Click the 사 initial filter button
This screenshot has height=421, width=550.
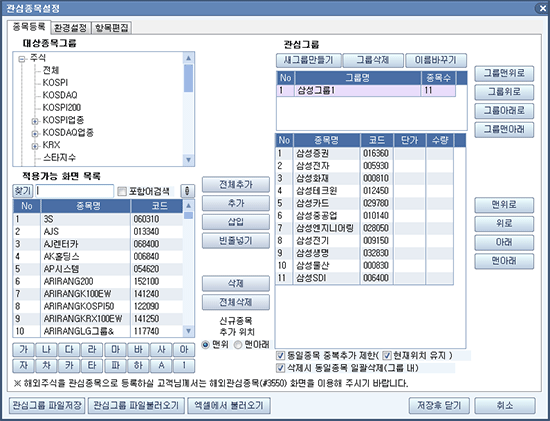[x=161, y=350]
